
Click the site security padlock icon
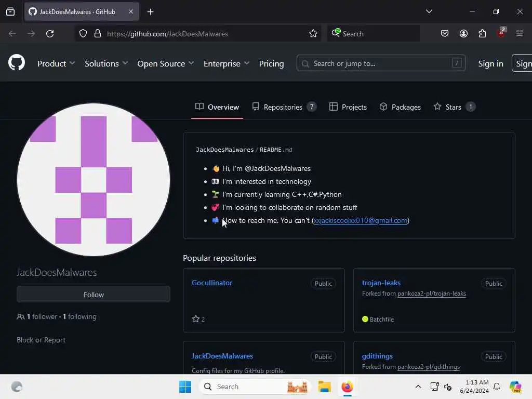tap(98, 34)
